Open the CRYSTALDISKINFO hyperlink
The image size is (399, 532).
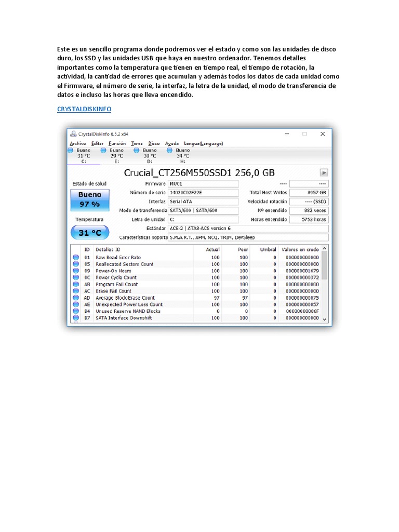(84, 109)
